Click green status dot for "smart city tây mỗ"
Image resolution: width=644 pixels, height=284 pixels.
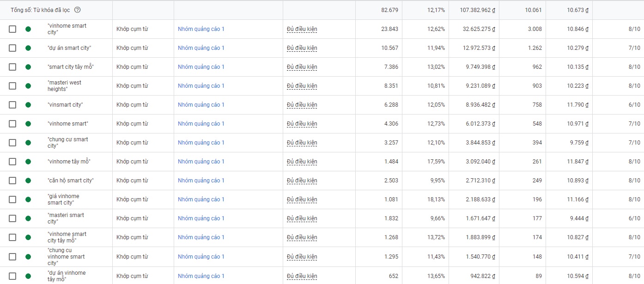(28, 67)
